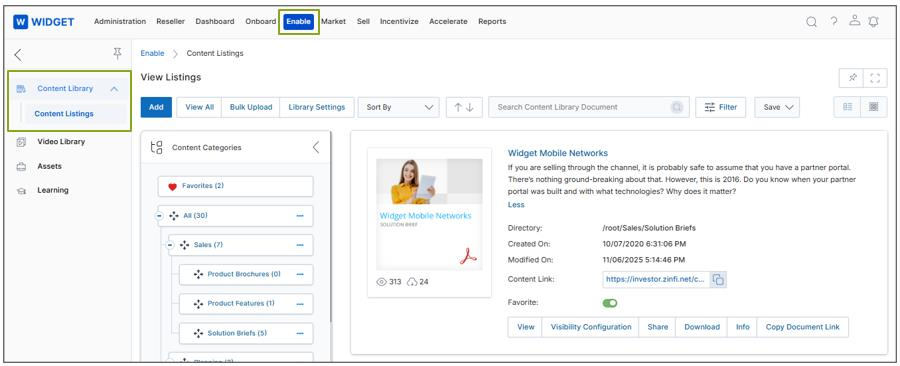The height and width of the screenshot is (366, 900).
Task: Click the PDF Acrobat icon on thumbnail
Action: tap(468, 256)
